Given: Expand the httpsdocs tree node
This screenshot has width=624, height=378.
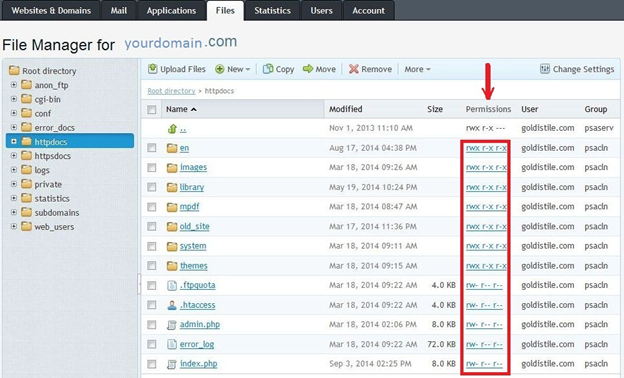Looking at the screenshot, I should click(x=14, y=156).
